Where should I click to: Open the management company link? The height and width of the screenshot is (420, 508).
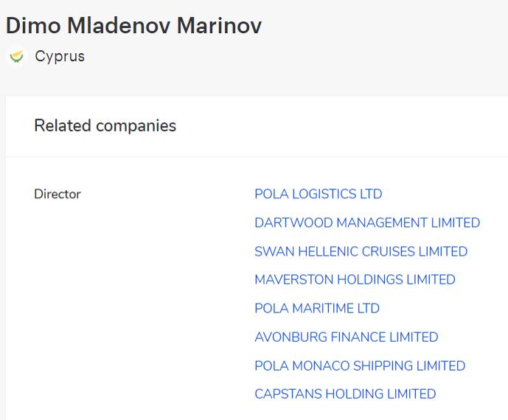[x=367, y=223]
